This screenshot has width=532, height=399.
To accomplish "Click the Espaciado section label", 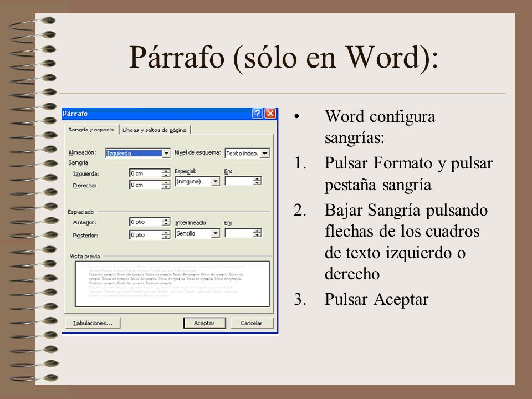I will click(81, 212).
